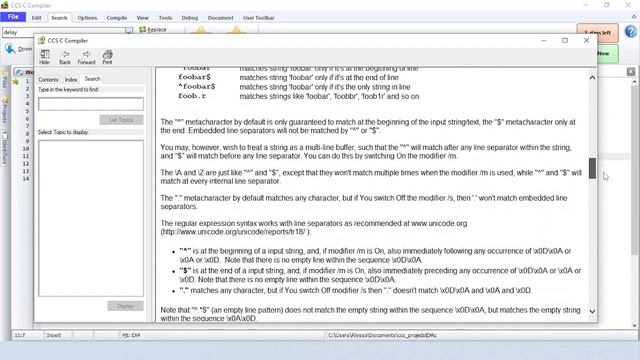
Task: Expand the 'delay' search dropdown arrow
Action: pyautogui.click(x=129, y=32)
